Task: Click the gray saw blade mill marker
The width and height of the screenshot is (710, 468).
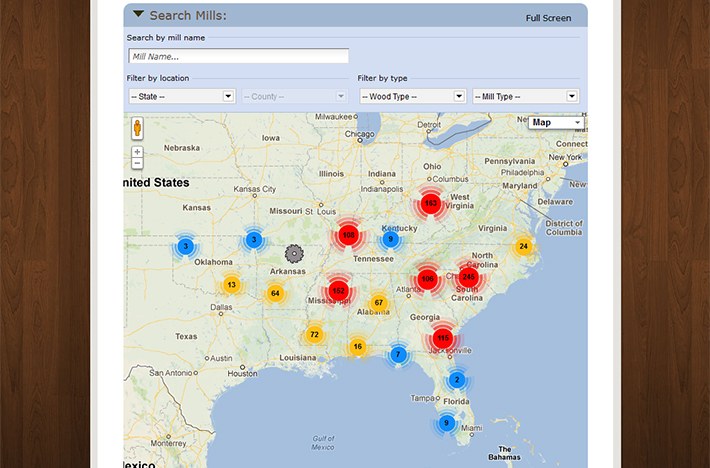Action: [294, 254]
